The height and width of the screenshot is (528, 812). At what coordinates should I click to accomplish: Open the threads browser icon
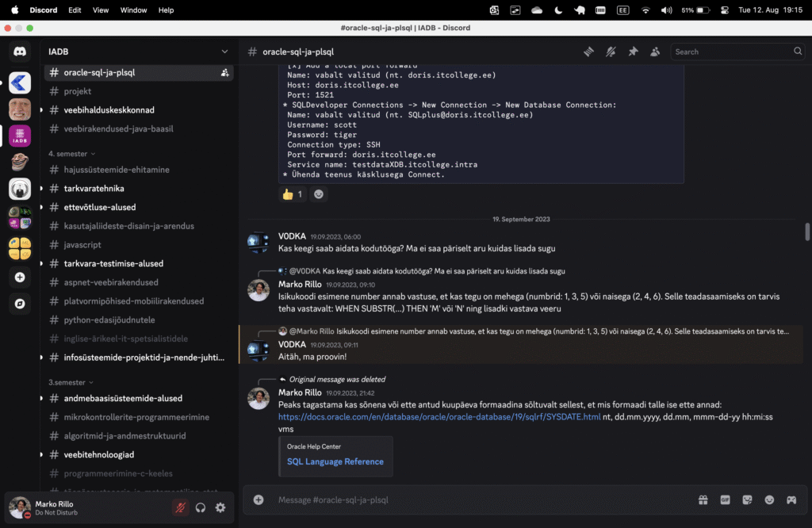point(588,51)
